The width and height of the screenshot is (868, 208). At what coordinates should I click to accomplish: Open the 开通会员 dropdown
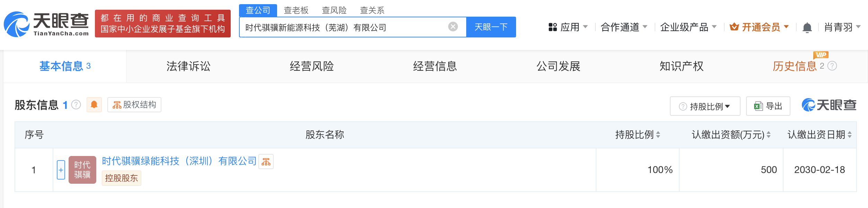pos(759,27)
